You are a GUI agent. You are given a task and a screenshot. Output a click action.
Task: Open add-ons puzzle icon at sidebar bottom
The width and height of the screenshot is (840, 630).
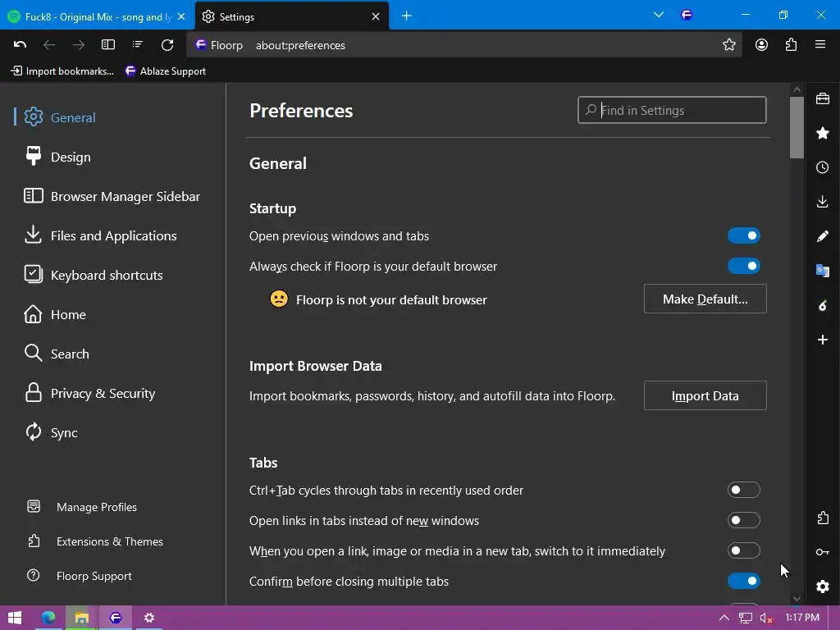tap(822, 518)
